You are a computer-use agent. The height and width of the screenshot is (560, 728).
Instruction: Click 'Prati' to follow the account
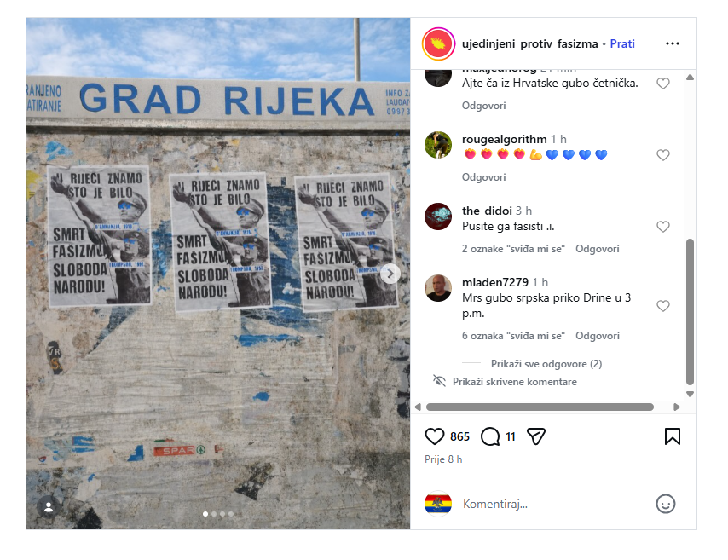(x=622, y=43)
